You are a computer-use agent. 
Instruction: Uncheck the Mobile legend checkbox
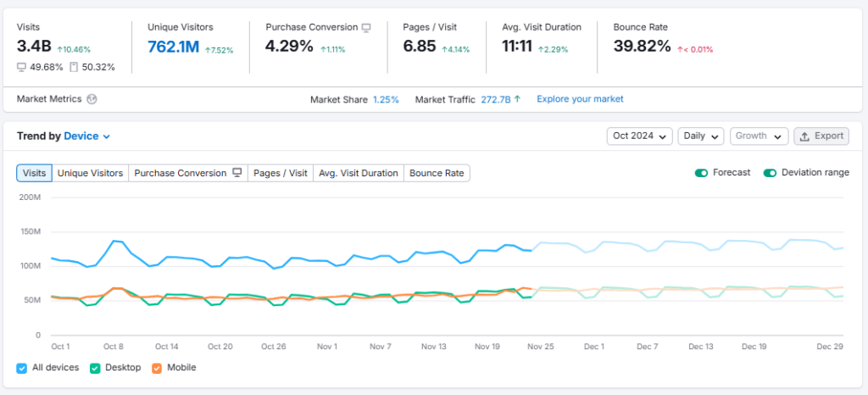point(157,368)
